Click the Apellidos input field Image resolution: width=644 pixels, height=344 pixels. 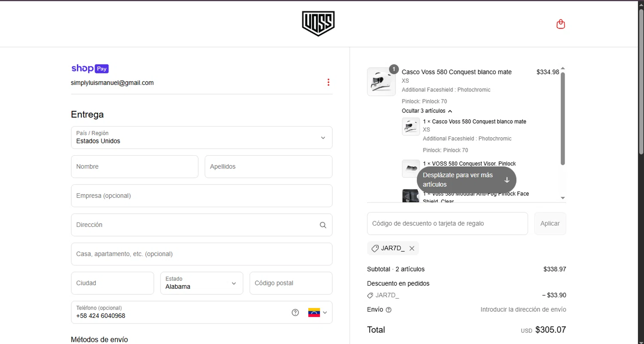click(268, 166)
